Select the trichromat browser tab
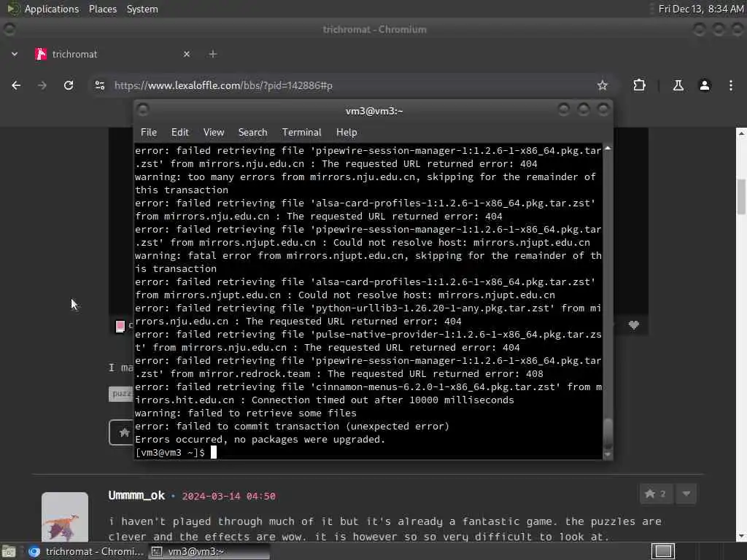 point(113,54)
